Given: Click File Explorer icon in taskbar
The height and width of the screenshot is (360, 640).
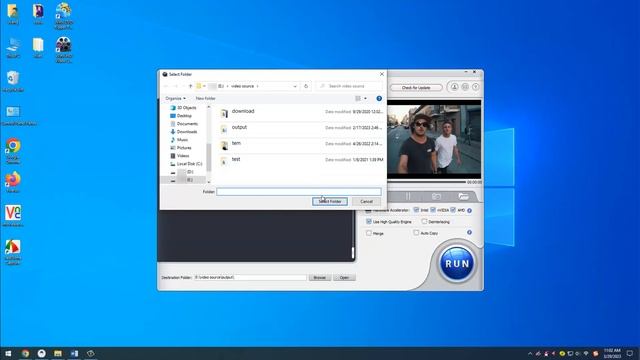Looking at the screenshot, I should coord(58,353).
